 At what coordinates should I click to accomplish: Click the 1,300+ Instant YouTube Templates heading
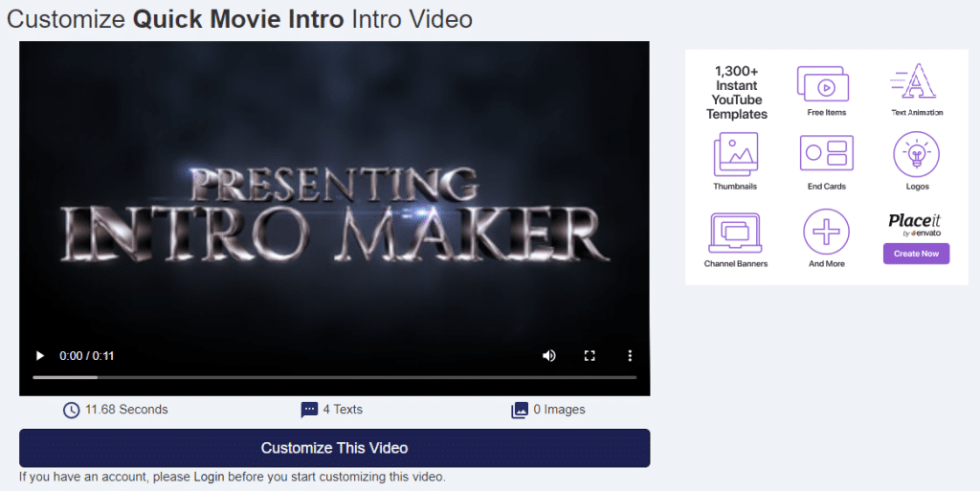click(x=737, y=93)
